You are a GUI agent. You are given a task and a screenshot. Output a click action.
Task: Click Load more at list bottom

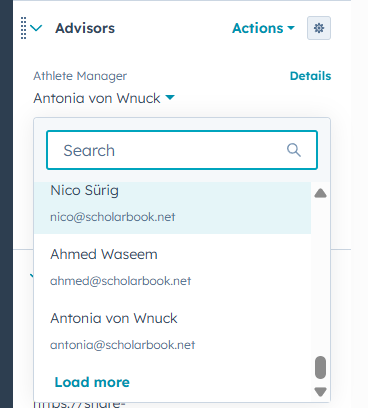click(92, 382)
